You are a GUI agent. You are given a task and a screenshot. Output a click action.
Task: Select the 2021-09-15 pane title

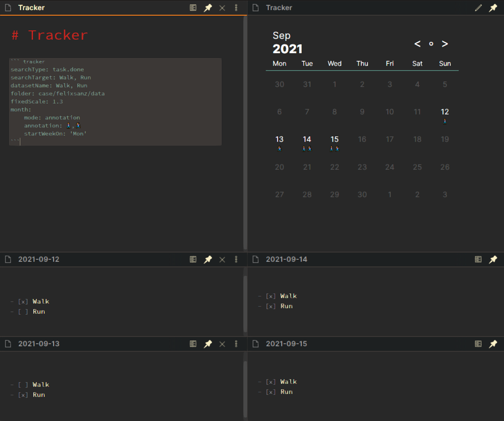click(x=286, y=344)
